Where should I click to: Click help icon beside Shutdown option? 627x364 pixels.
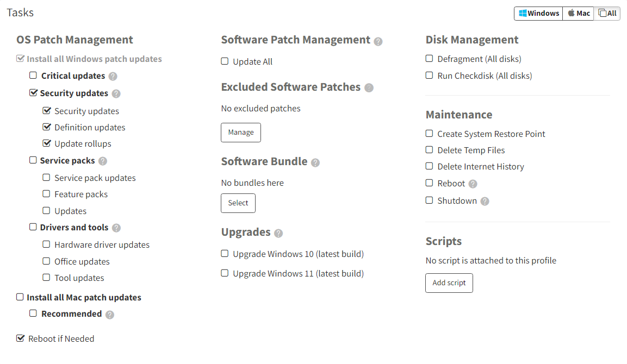click(485, 201)
